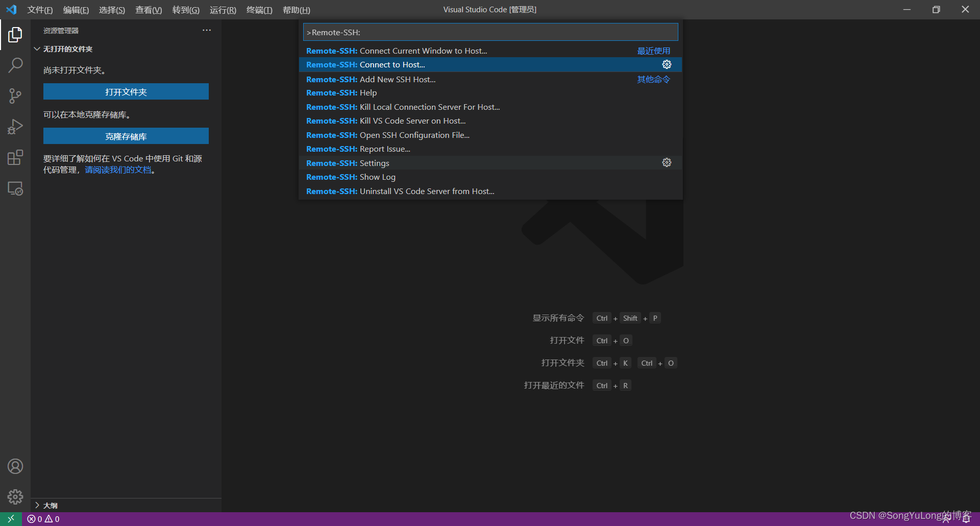Configure keybinding gear for Remote-SSH Settings
Screen dimensions: 980x526
[667, 162]
